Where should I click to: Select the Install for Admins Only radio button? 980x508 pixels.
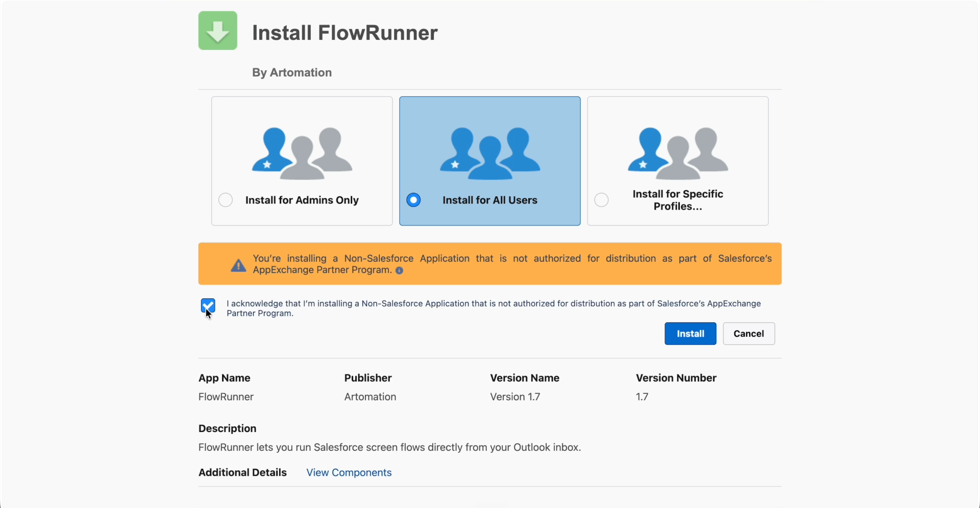click(x=226, y=200)
